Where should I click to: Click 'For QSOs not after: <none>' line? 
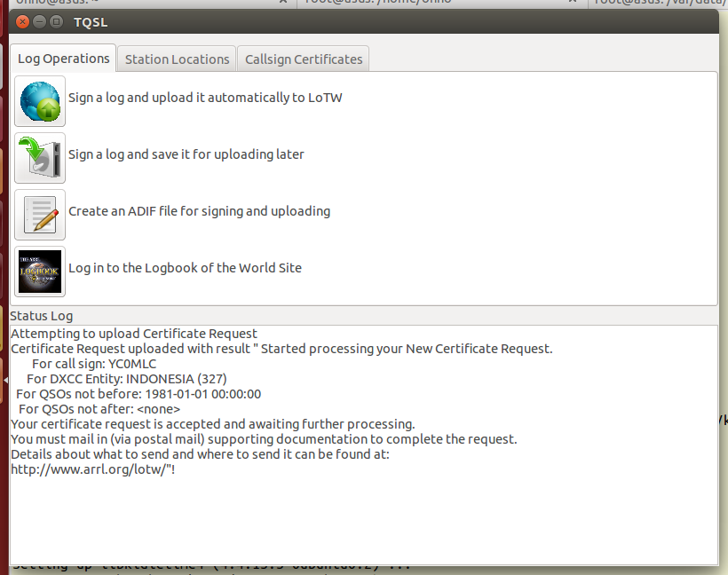point(99,409)
